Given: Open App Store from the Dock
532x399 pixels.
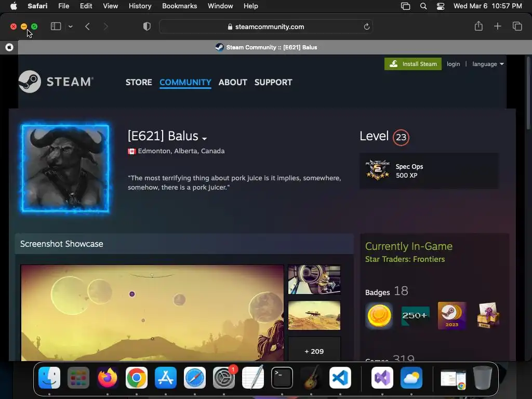Looking at the screenshot, I should 166,378.
